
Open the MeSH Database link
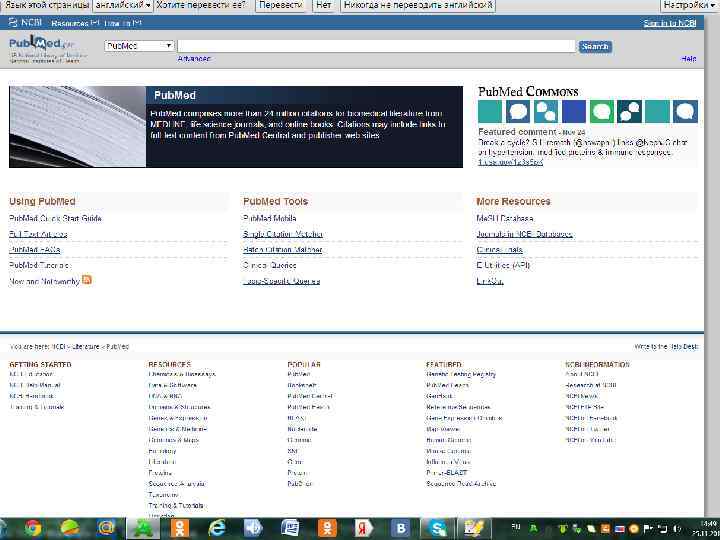tap(505, 219)
